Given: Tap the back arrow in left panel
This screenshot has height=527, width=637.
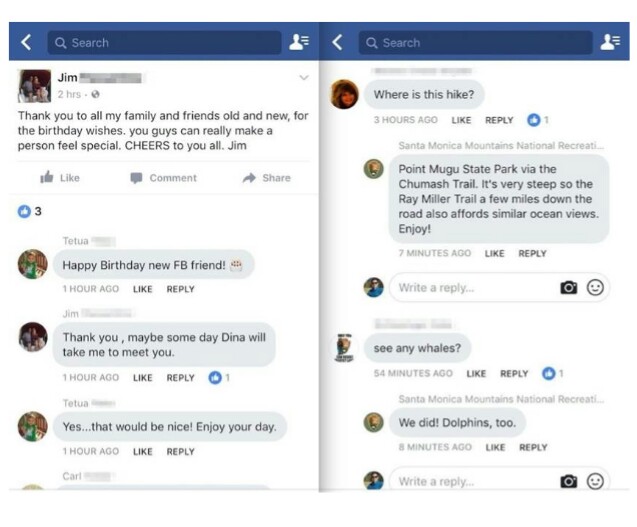Looking at the screenshot, I should (x=26, y=42).
